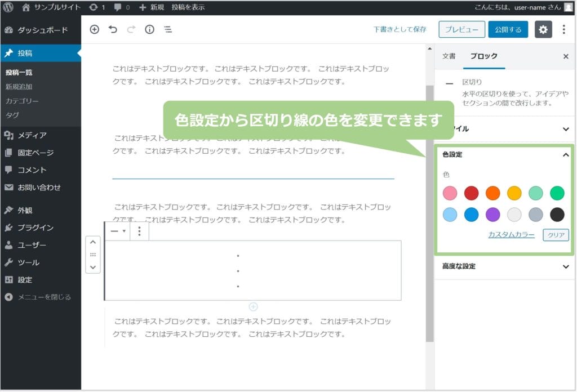Click the add block plus icon in toolbar
Image resolution: width=577 pixels, height=392 pixels.
[95, 30]
